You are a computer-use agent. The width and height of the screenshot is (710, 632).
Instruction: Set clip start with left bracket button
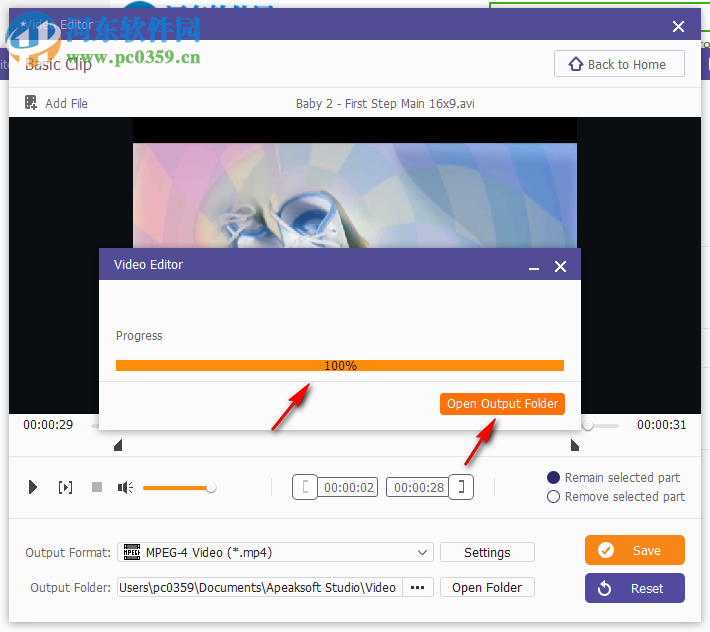coord(305,487)
